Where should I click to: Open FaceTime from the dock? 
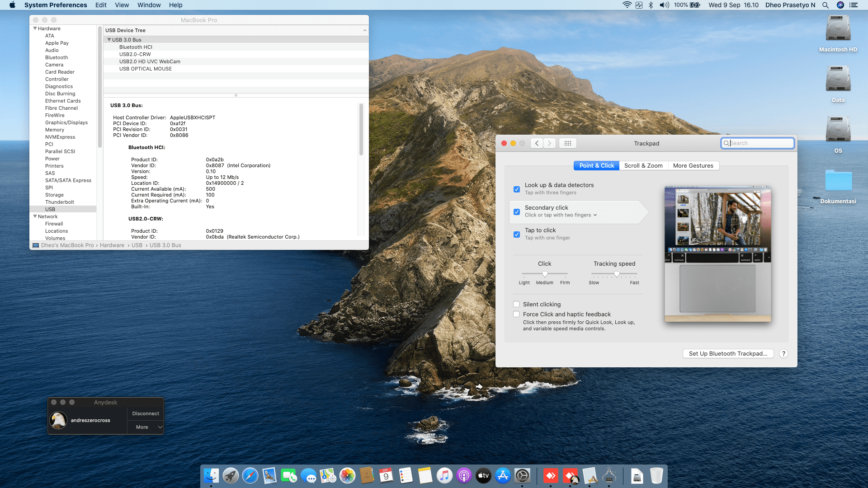point(289,475)
